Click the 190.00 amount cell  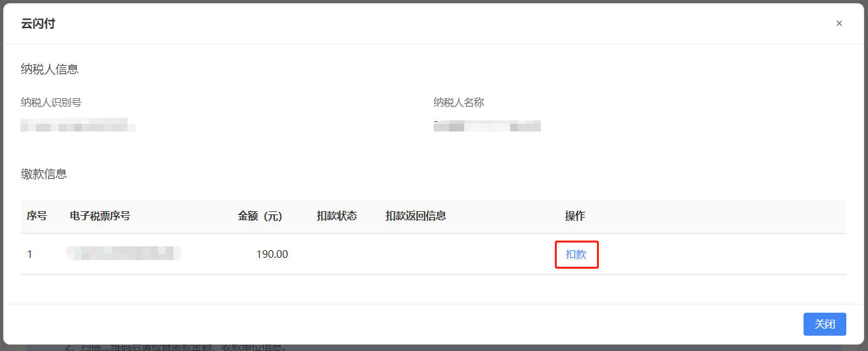pos(272,254)
